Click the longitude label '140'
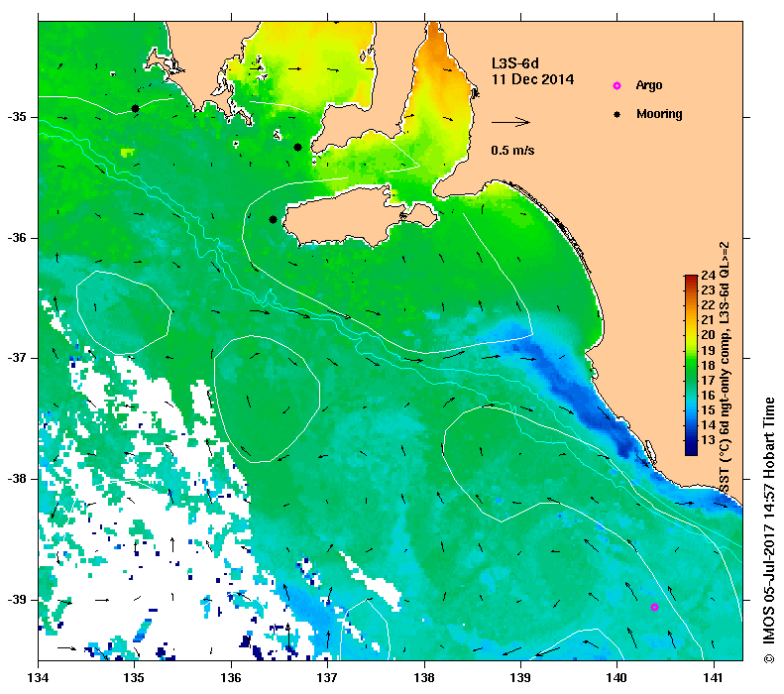The image size is (784, 694). (616, 678)
